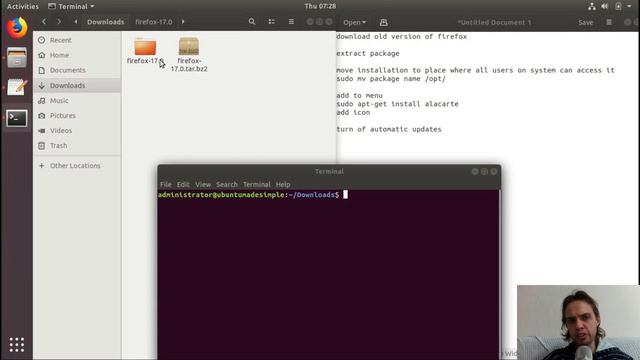Open the Terminal app menu in top bar

(71, 6)
